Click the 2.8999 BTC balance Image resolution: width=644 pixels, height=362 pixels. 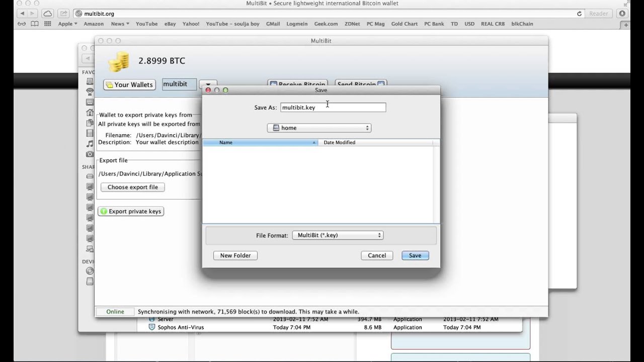(162, 61)
